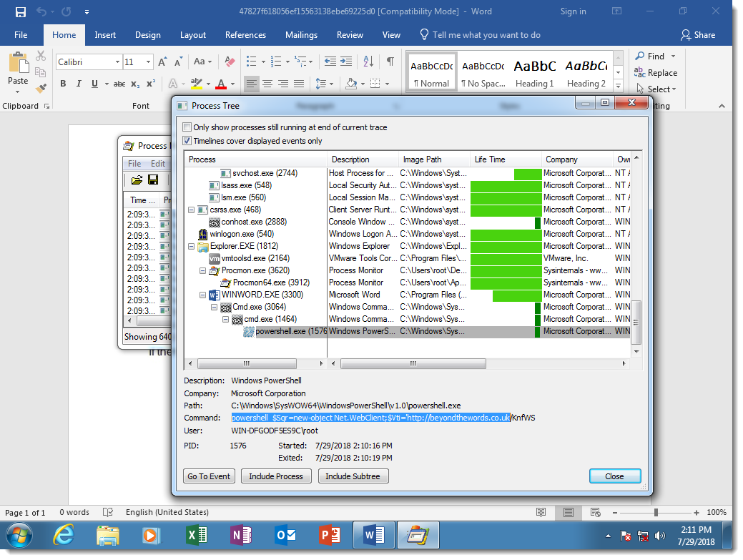
Task: Align text left
Action: 251,84
